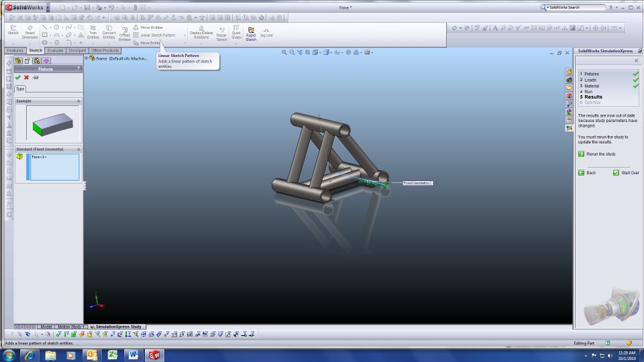This screenshot has width=644, height=362.
Task: Open the ConfigurationManager tab icon
Action: 37,61
